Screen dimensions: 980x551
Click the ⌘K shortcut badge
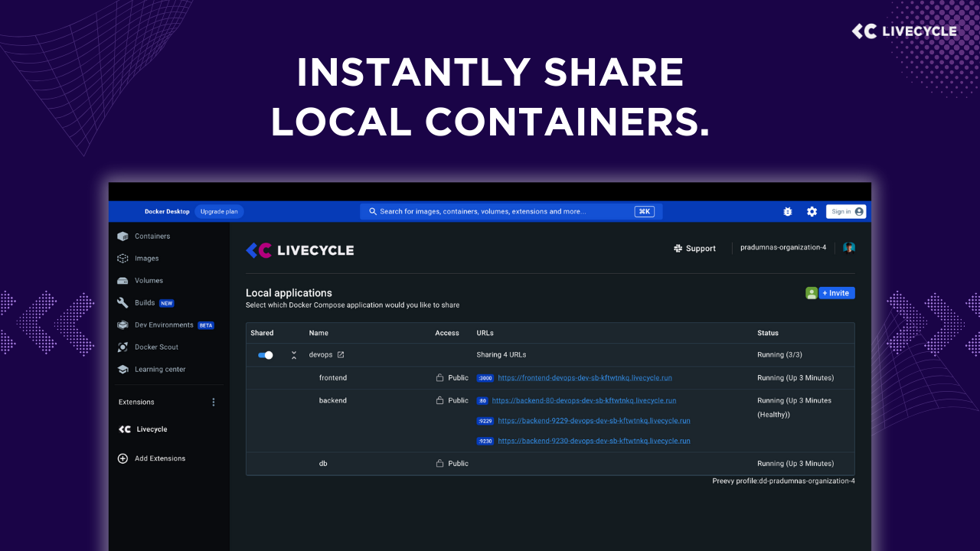click(x=645, y=212)
